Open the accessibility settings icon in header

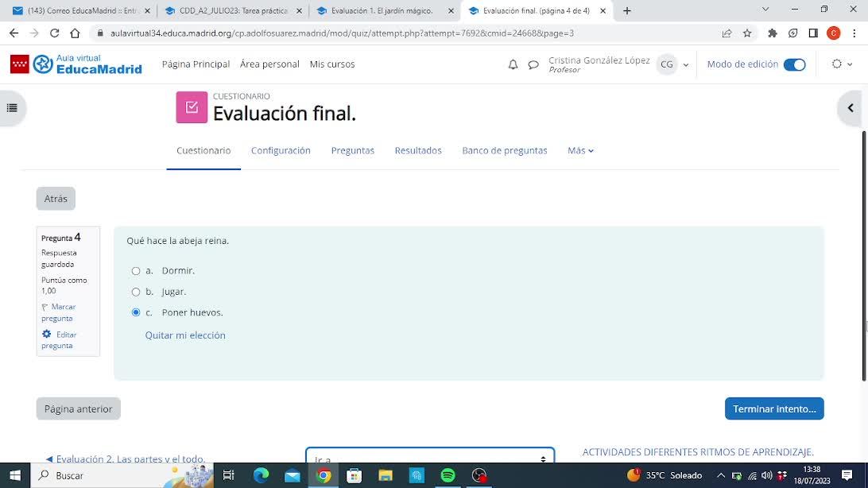tap(837, 64)
